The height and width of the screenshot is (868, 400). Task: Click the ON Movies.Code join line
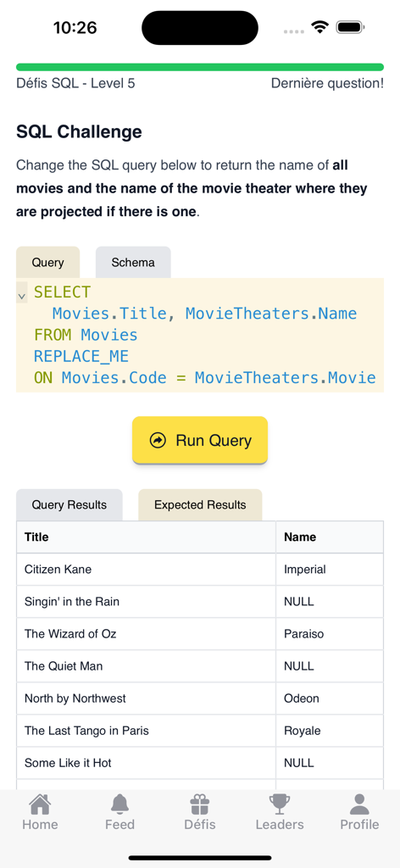point(205,378)
